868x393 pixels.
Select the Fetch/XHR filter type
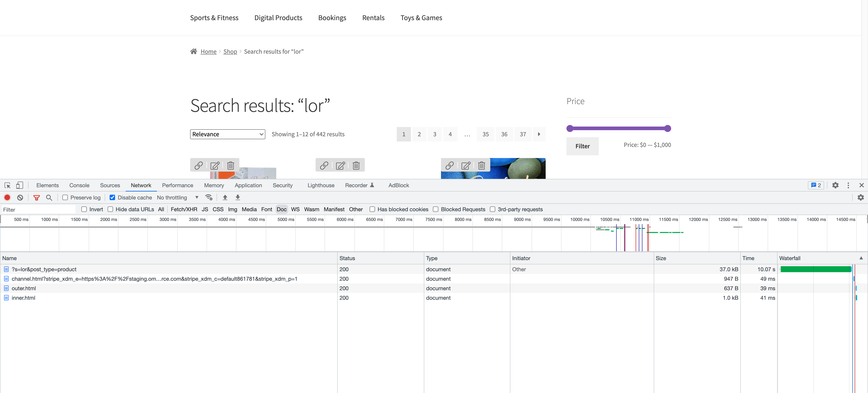point(184,209)
